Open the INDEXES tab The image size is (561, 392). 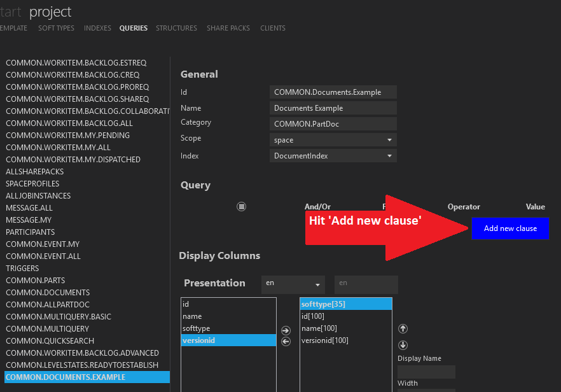pyautogui.click(x=97, y=28)
